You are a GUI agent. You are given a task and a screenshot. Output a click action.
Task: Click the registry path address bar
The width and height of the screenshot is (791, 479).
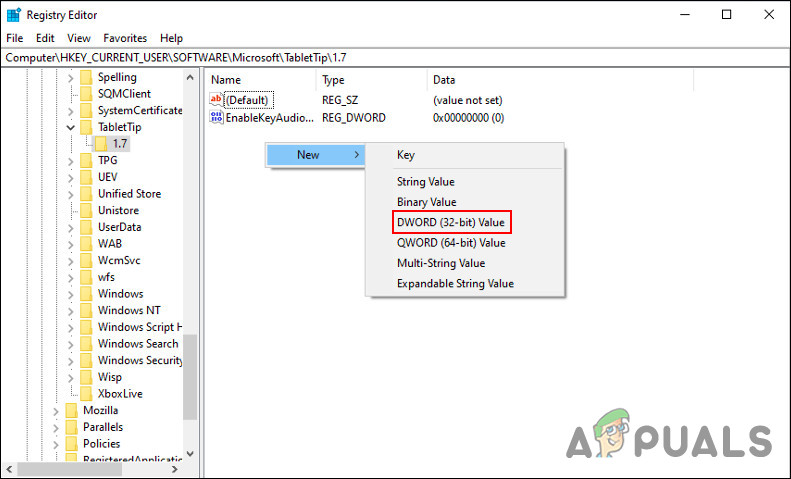click(x=394, y=57)
